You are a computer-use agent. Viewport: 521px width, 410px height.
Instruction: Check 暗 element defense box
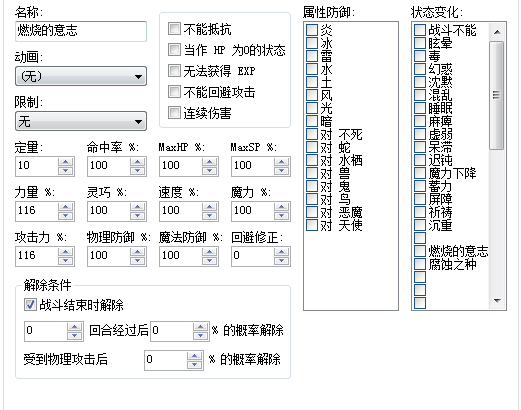point(312,121)
